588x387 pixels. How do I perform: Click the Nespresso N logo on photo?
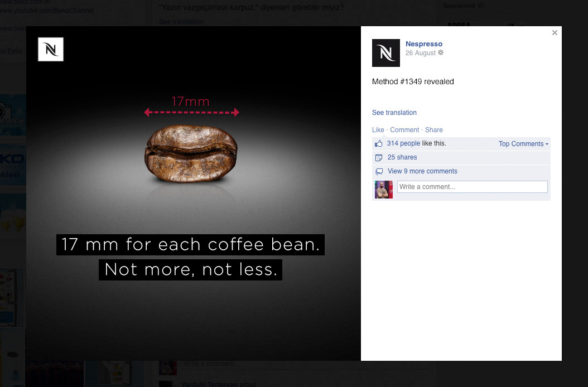(51, 49)
